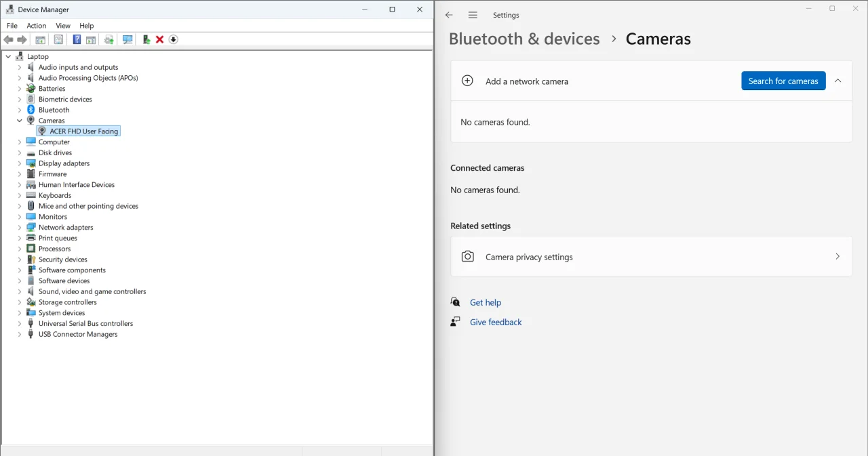Open the File menu
The width and height of the screenshot is (868, 456).
[x=12, y=26]
